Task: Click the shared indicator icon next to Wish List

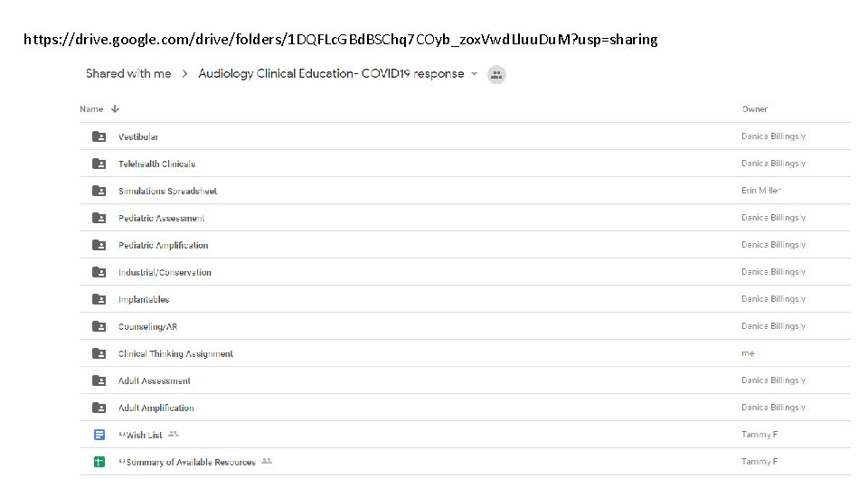Action: [x=174, y=435]
